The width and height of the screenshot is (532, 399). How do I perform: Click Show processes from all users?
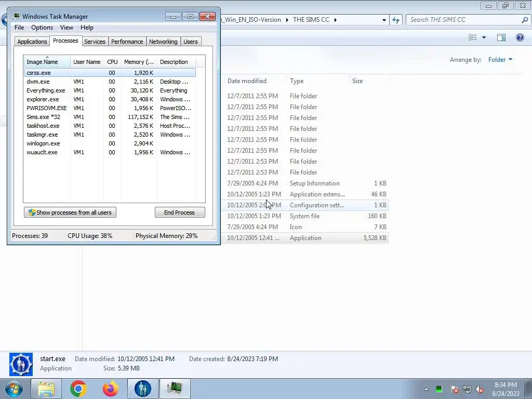point(70,212)
